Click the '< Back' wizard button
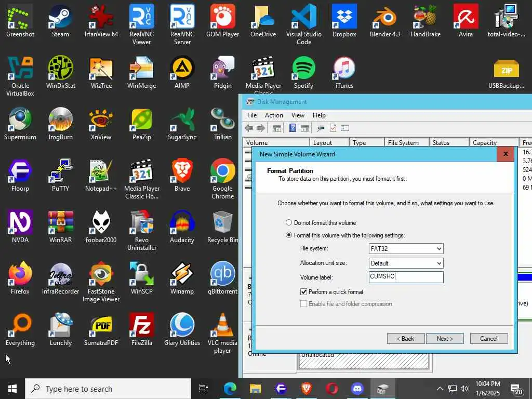 406,339
